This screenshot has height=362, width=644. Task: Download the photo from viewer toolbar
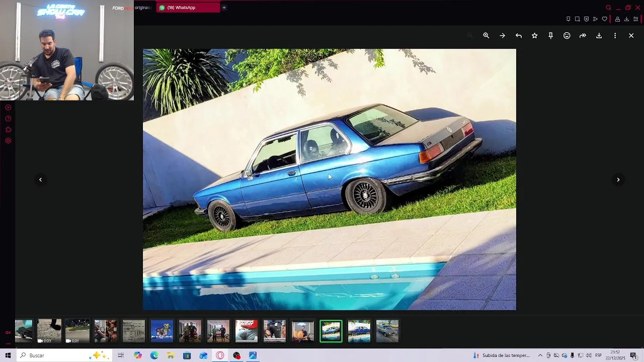point(599,36)
